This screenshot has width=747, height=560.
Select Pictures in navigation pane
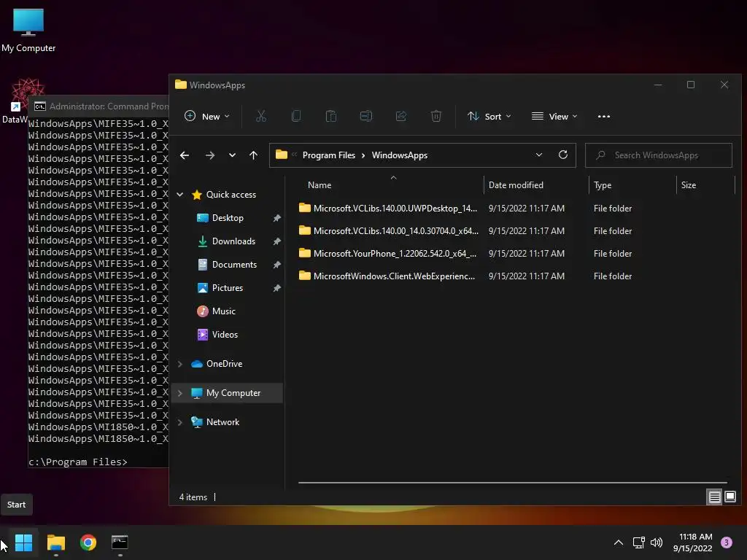click(x=228, y=288)
